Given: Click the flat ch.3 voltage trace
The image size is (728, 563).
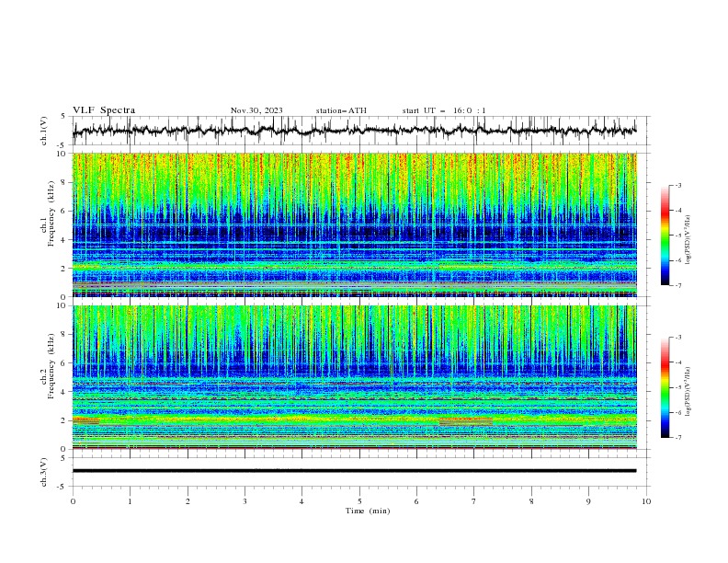Looking at the screenshot, I should [x=354, y=471].
